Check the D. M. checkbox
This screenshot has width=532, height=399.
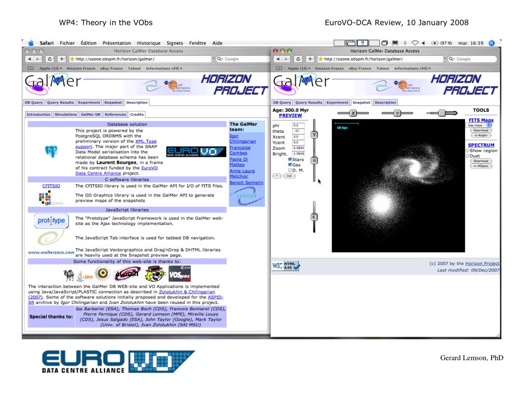coord(290,170)
